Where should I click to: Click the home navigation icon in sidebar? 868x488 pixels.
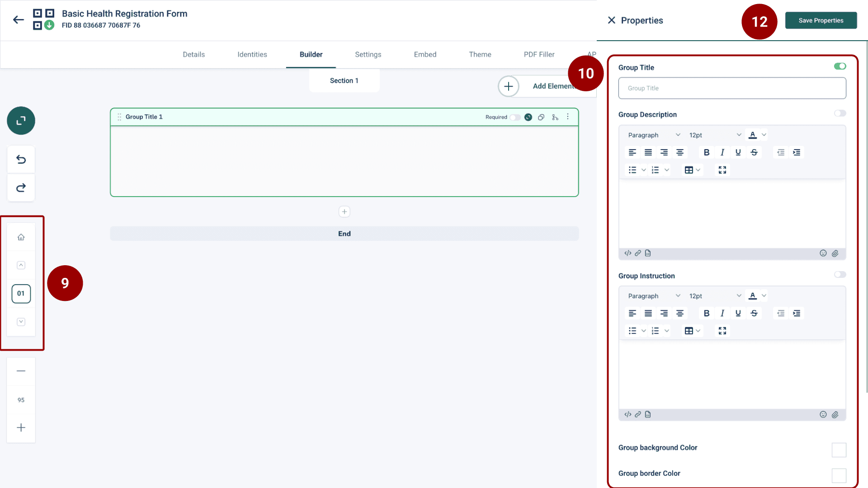[x=21, y=237]
